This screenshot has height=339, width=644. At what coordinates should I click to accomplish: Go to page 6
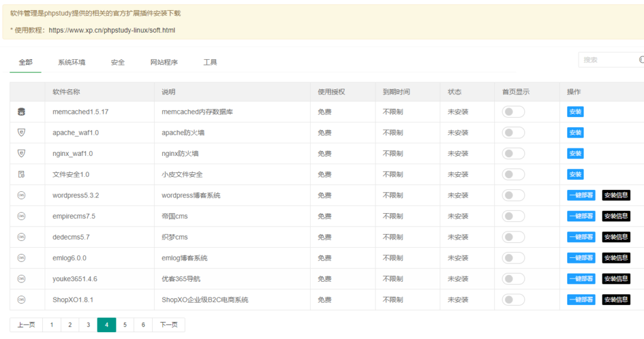pos(143,325)
